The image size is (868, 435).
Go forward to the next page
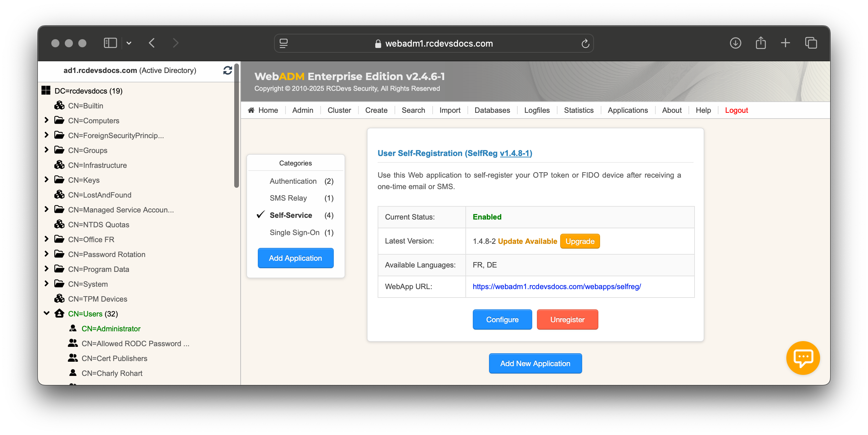point(175,43)
